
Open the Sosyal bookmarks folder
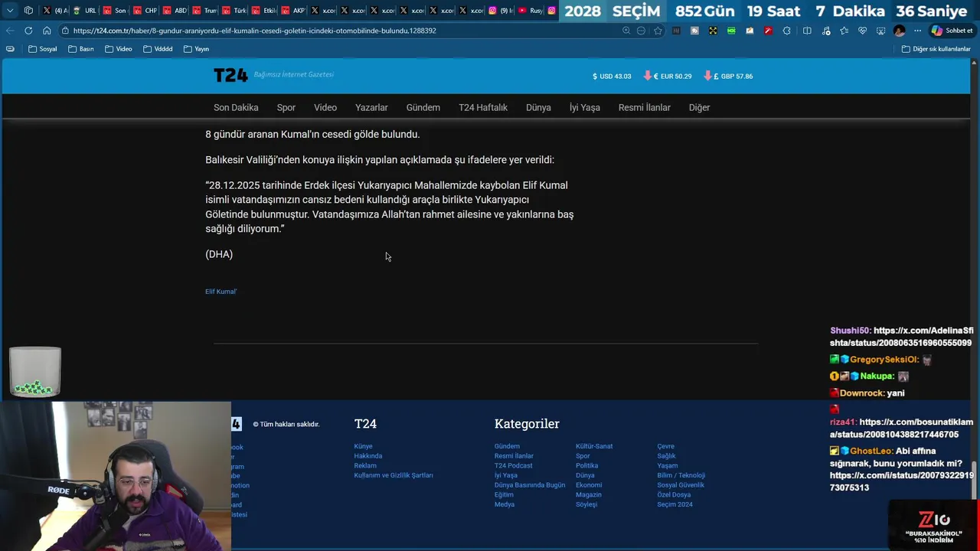click(43, 49)
